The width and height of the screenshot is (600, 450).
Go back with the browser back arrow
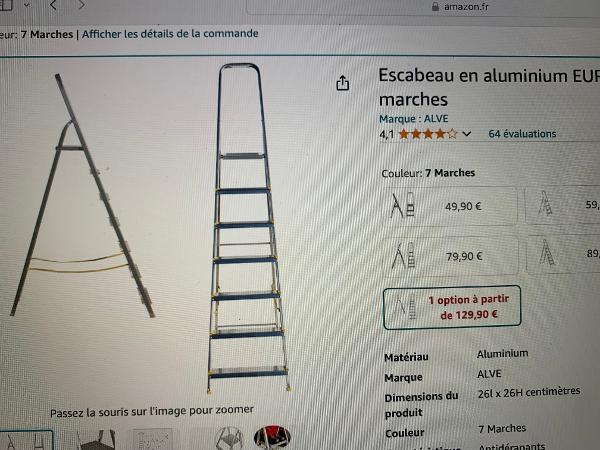click(53, 5)
